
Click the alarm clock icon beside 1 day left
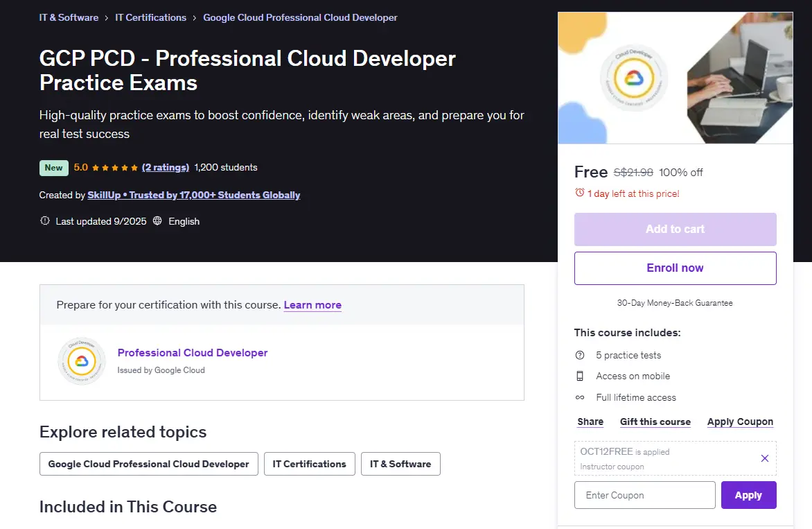tap(579, 193)
